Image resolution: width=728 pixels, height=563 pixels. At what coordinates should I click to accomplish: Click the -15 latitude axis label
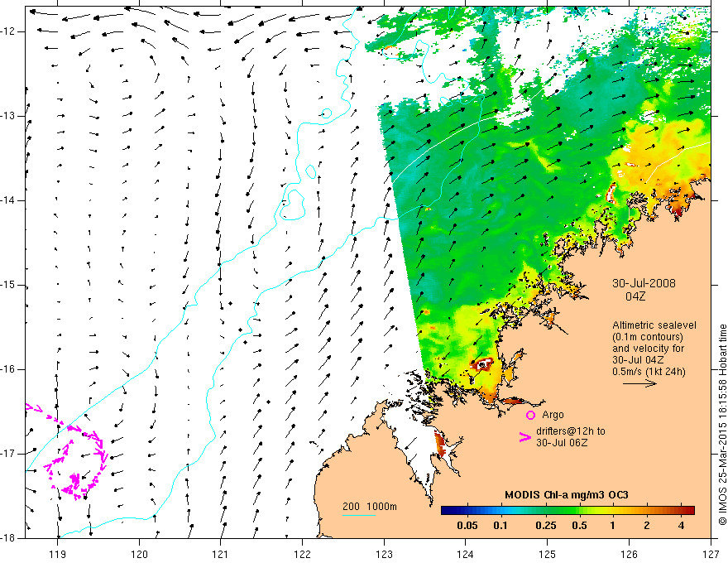coord(8,285)
